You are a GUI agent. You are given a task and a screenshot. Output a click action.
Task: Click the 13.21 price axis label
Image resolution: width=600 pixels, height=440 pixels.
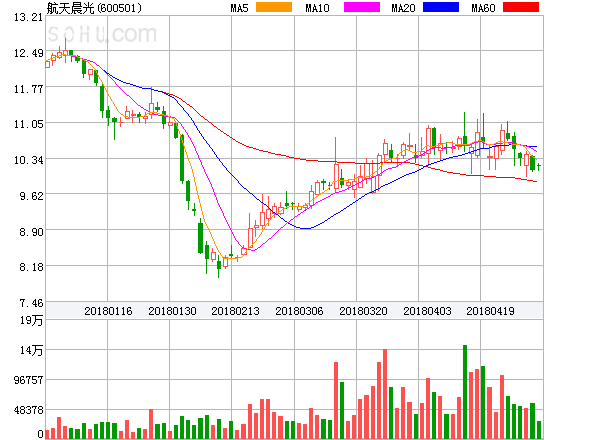28,17
